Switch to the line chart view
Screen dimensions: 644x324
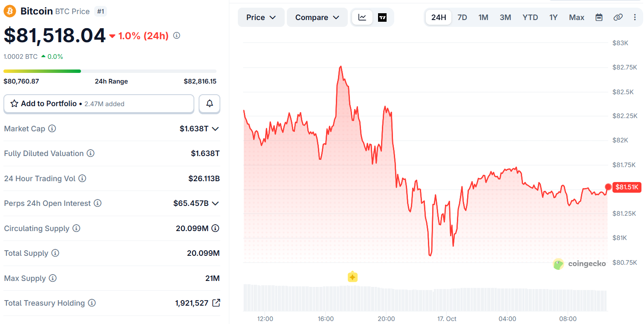[362, 17]
